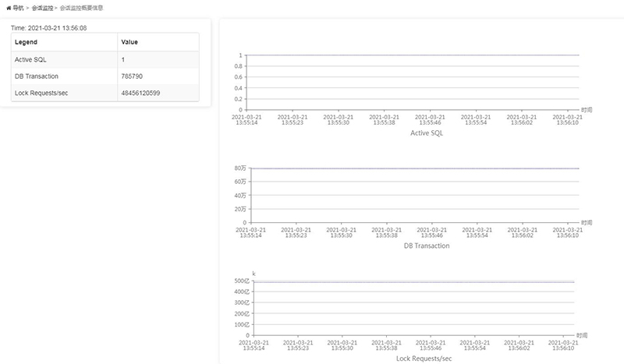Image resolution: width=624 pixels, height=364 pixels.
Task: Click the 0.8 y-axis label
Action: (238, 66)
